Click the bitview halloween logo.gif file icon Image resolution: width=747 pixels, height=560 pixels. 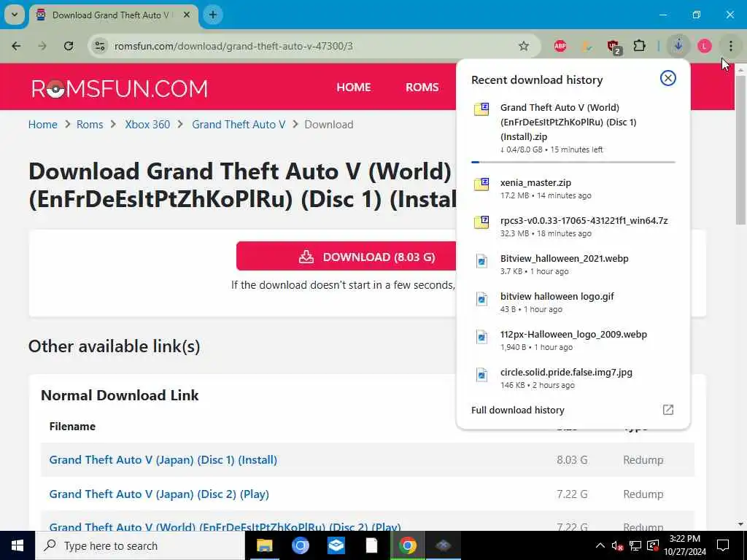[x=481, y=299]
